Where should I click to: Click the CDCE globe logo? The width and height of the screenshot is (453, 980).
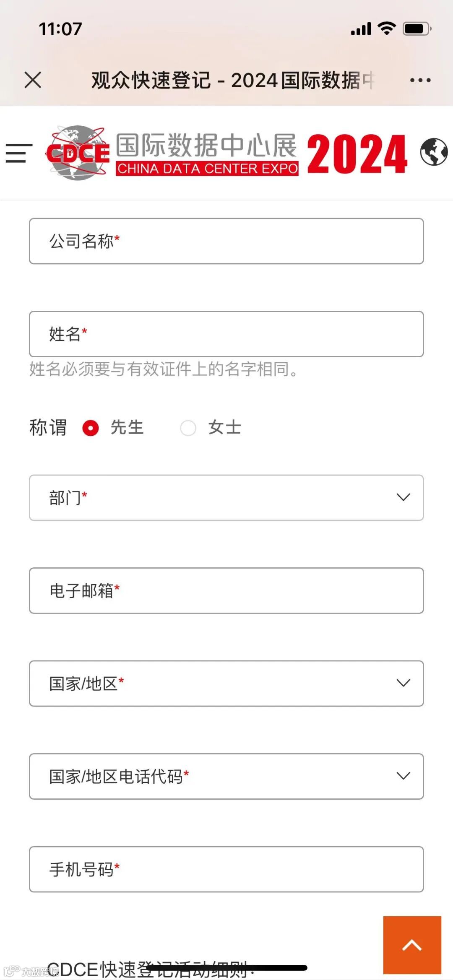point(78,153)
